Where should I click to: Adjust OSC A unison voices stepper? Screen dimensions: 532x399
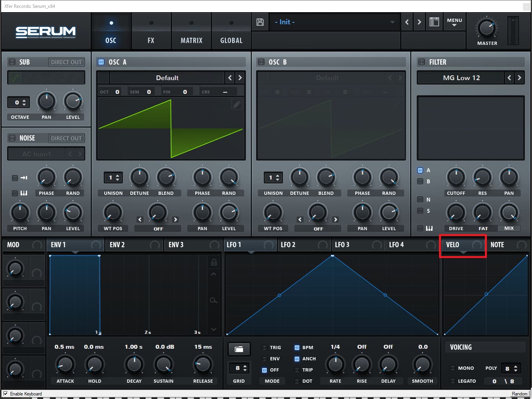coord(113,178)
